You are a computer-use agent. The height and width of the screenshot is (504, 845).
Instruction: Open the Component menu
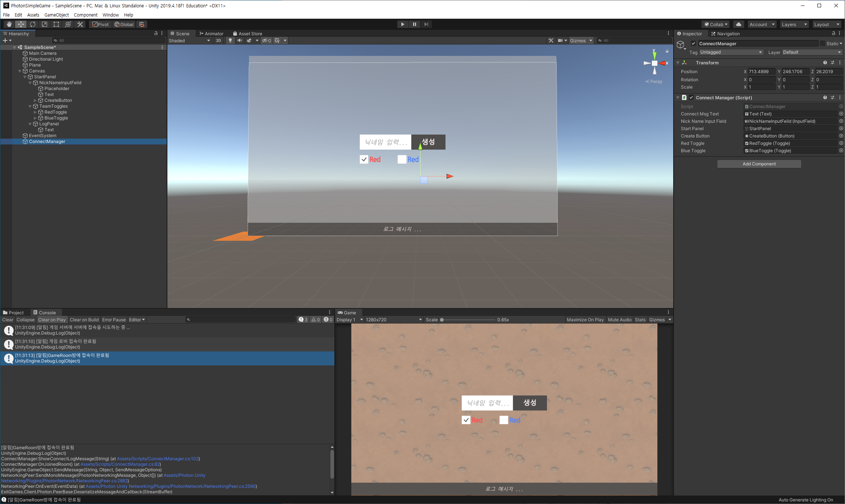point(85,15)
